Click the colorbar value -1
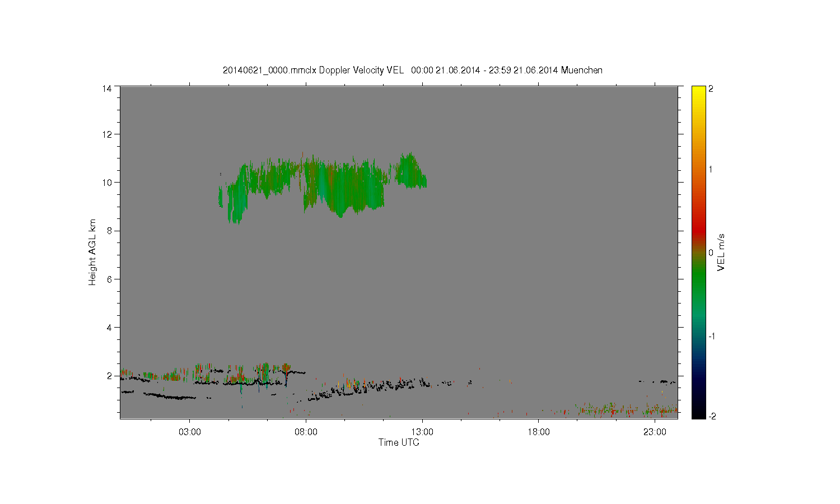 pos(712,336)
